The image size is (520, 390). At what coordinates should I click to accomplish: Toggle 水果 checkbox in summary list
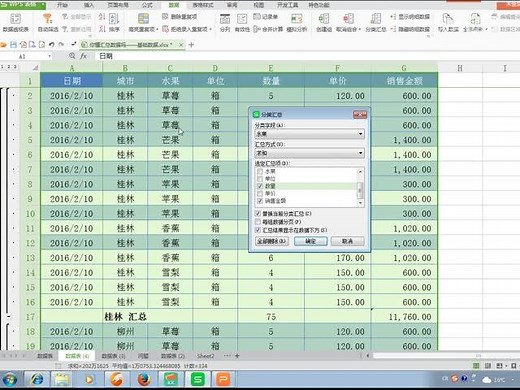pyautogui.click(x=260, y=171)
